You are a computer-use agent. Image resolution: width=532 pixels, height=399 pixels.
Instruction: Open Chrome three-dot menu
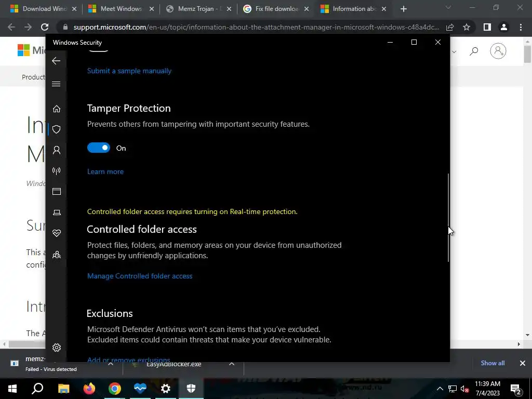(521, 27)
